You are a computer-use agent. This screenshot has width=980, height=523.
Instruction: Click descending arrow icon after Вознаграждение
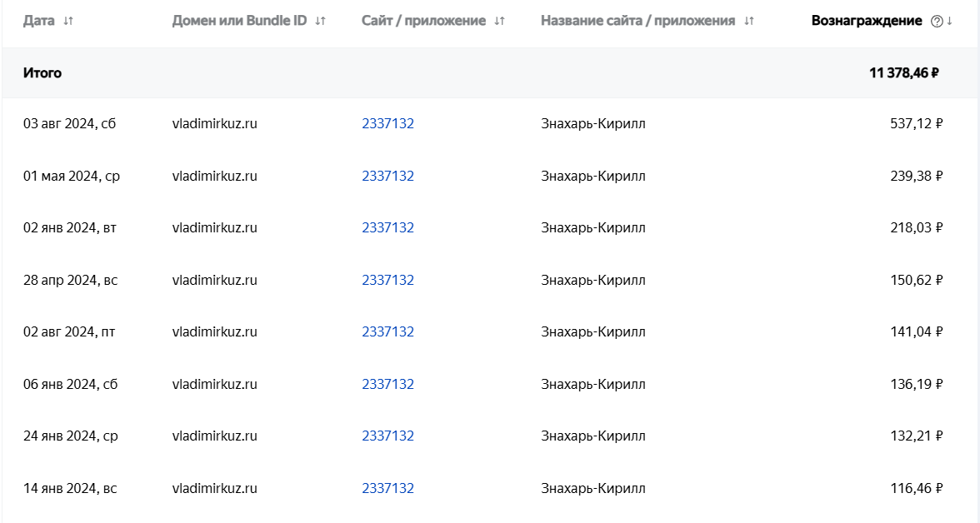949,21
